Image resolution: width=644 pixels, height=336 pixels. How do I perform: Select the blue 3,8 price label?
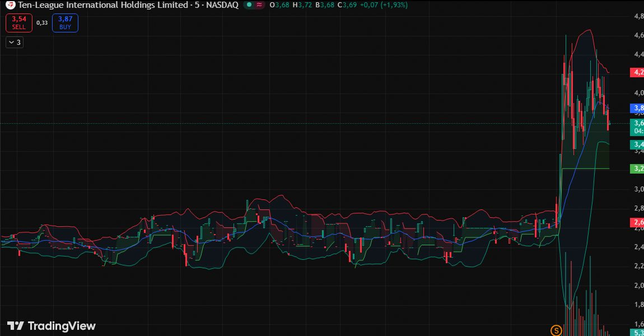[x=637, y=109]
